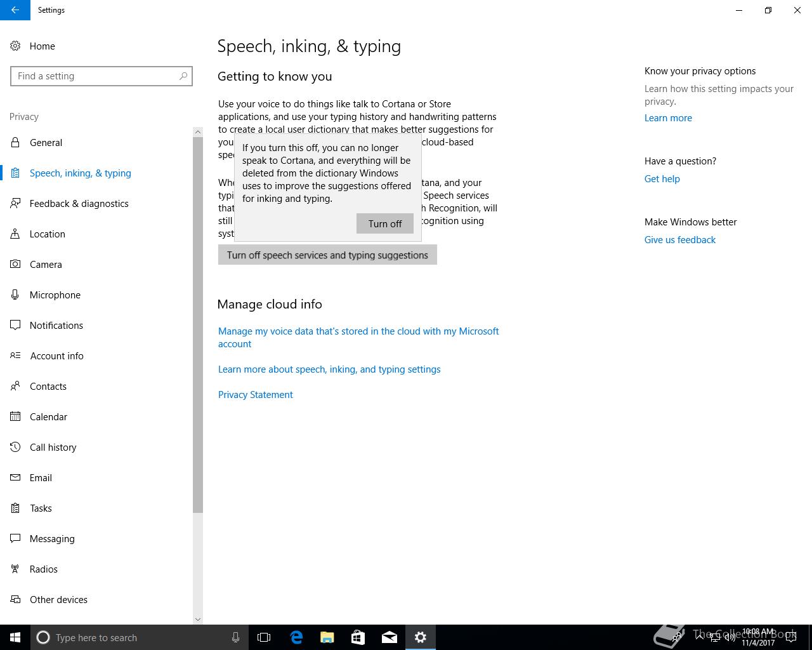The height and width of the screenshot is (650, 812).
Task: Open the Mail app from the taskbar
Action: 390,637
